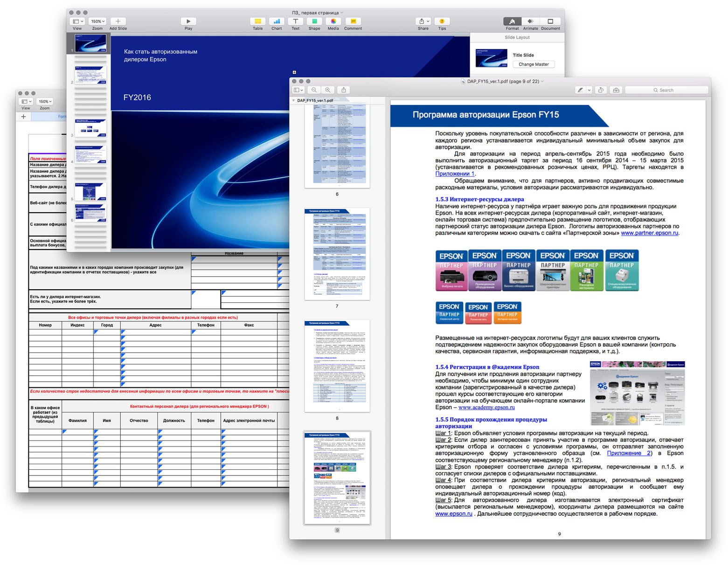Add a Comment using the toolbar icon
Image resolution: width=728 pixels, height=565 pixels.
[x=353, y=21]
